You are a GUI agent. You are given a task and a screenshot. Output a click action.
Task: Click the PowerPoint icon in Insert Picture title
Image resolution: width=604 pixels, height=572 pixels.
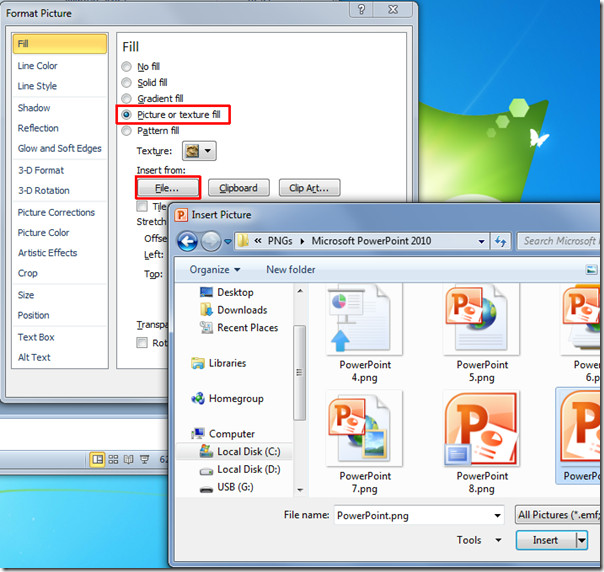(181, 215)
